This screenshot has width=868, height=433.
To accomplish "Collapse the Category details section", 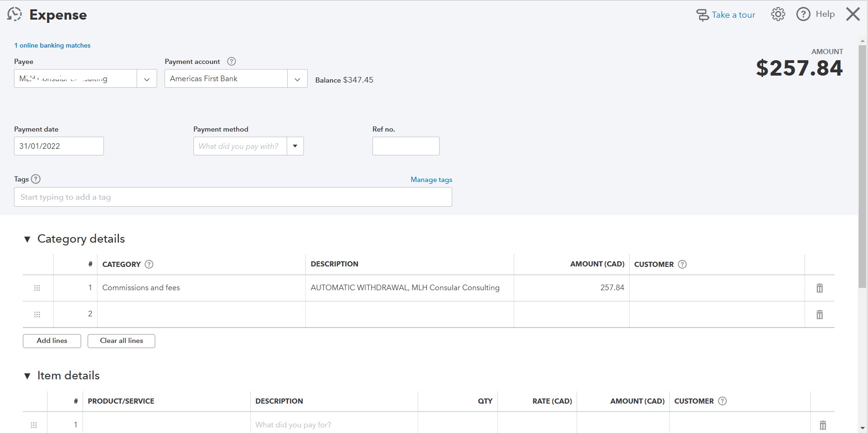I will 28,239.
